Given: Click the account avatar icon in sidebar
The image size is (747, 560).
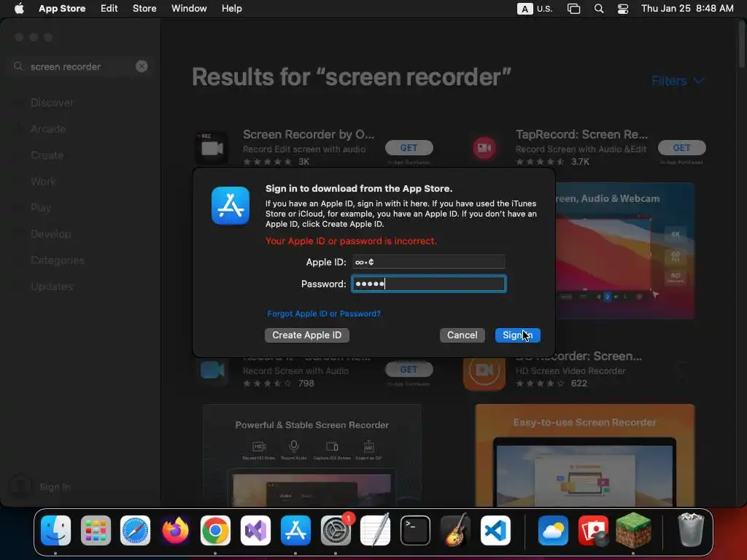Looking at the screenshot, I should coord(20,486).
